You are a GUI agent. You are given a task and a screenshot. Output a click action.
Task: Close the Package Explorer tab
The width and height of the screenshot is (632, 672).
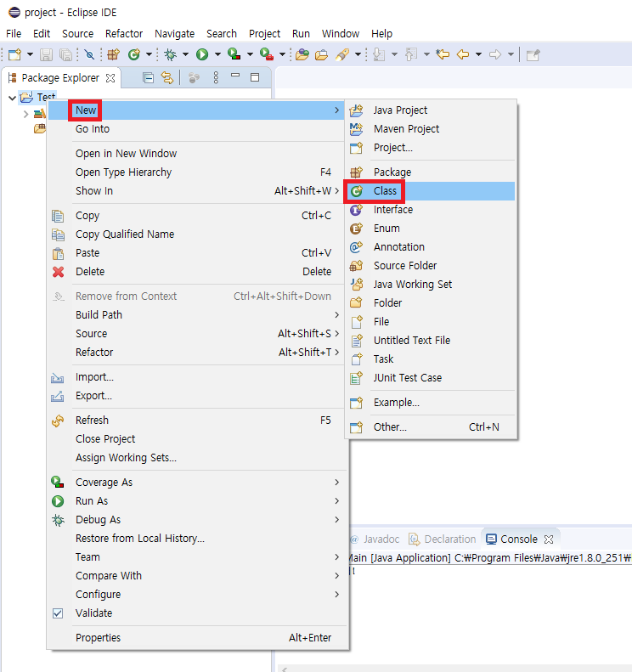point(110,78)
